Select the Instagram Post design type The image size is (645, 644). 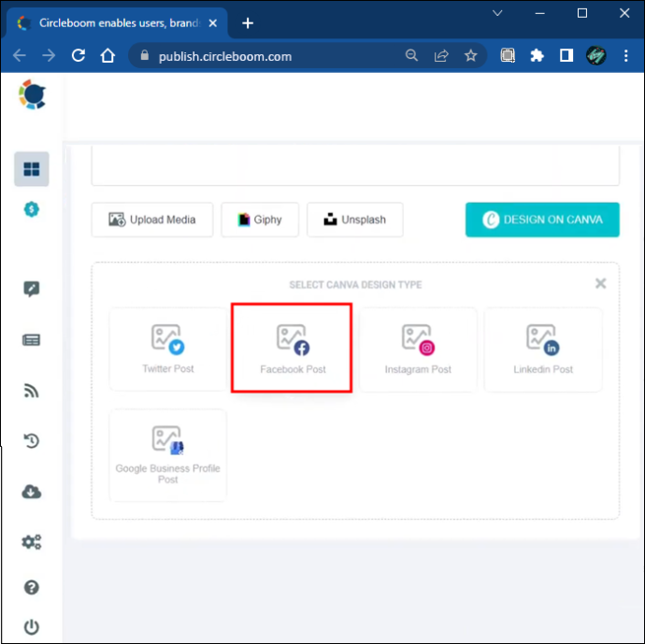coord(418,350)
